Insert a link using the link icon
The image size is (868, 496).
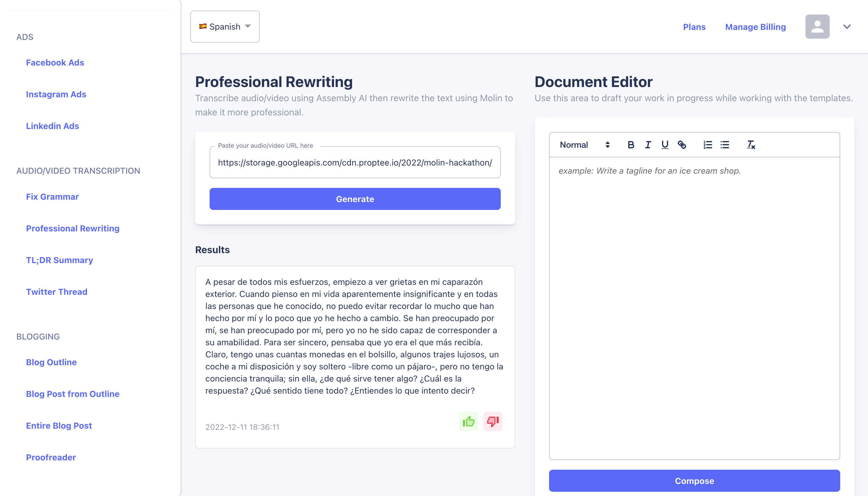682,145
